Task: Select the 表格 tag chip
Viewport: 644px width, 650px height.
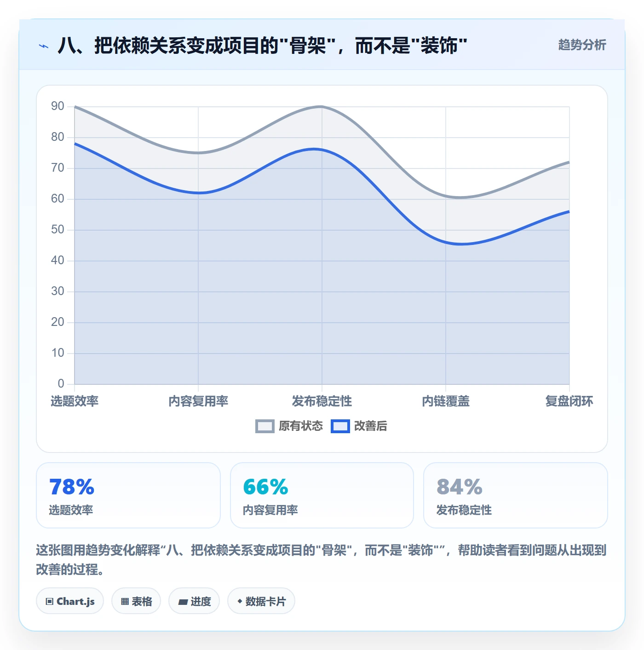Action: [136, 601]
